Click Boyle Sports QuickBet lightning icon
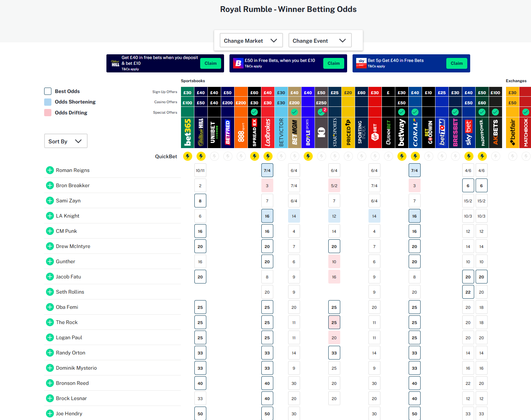This screenshot has height=420, width=531. click(x=308, y=156)
